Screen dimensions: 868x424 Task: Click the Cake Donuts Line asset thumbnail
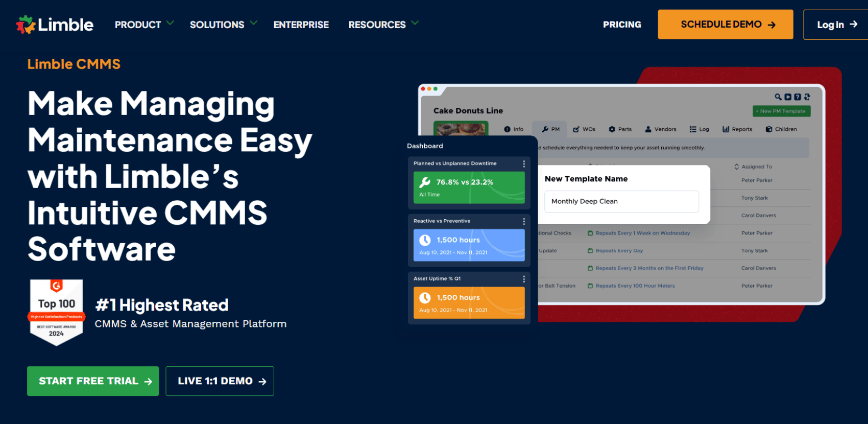[461, 128]
